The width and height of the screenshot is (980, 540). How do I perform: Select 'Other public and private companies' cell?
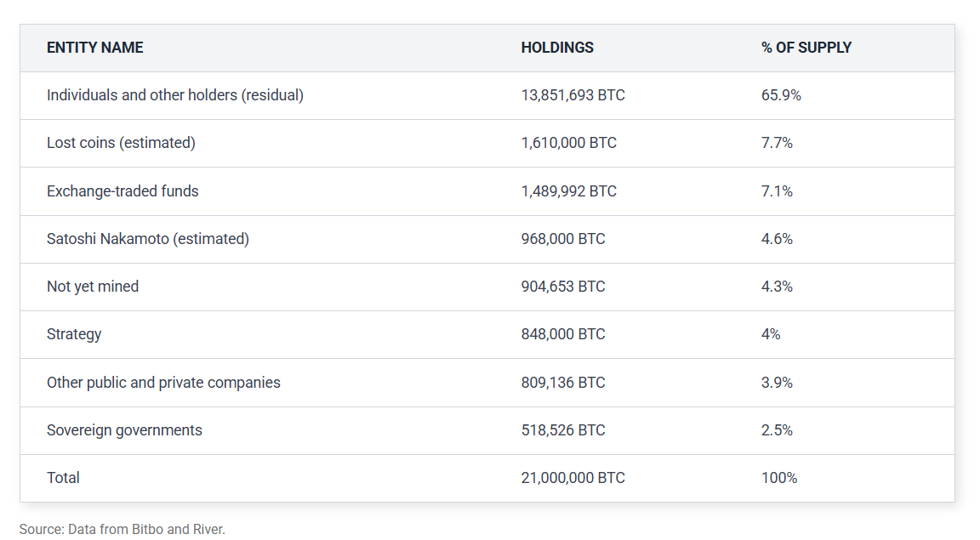pos(163,383)
